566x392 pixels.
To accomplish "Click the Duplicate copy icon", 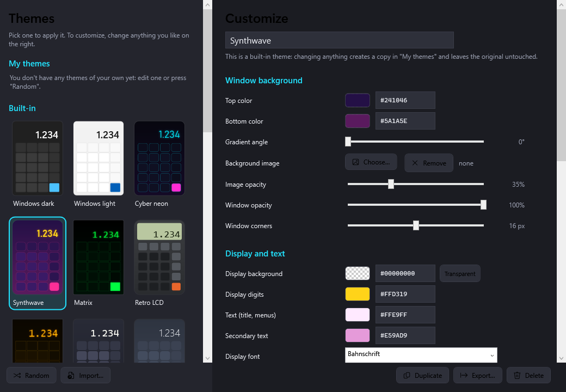I will pyautogui.click(x=407, y=376).
